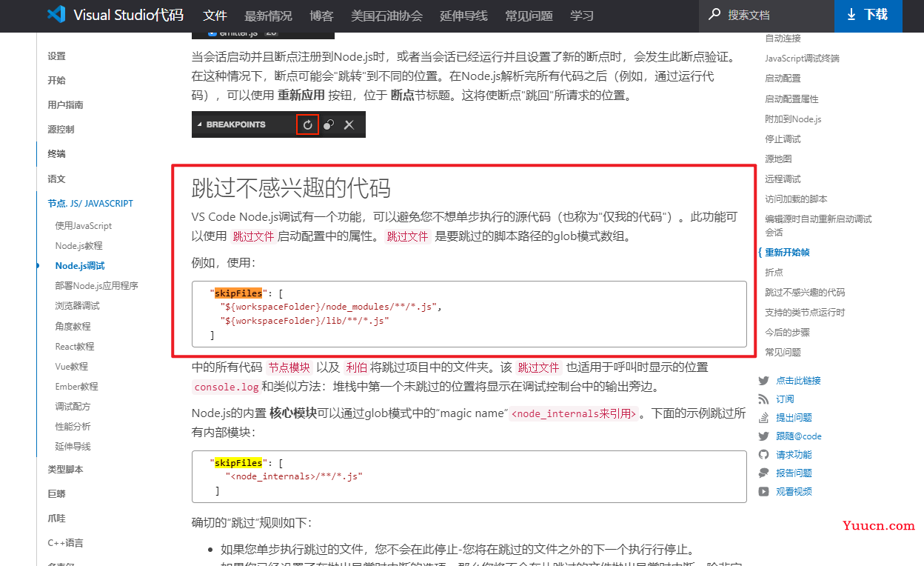Image resolution: width=924 pixels, height=566 pixels.
Task: Open the 延伸导线 top menu item
Action: click(x=463, y=16)
